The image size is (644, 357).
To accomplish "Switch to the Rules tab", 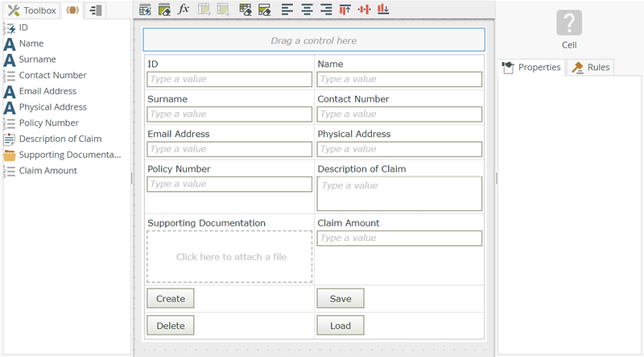I will (591, 67).
